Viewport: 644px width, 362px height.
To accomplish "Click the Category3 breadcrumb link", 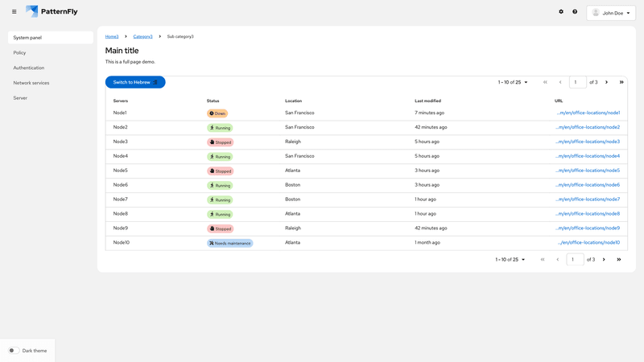I will click(142, 36).
